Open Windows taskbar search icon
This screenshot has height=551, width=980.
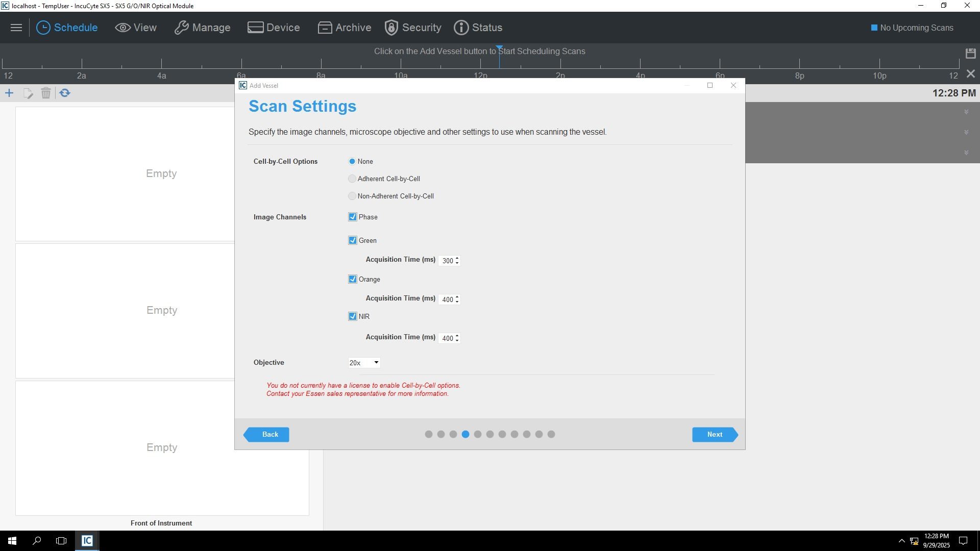pos(37,541)
